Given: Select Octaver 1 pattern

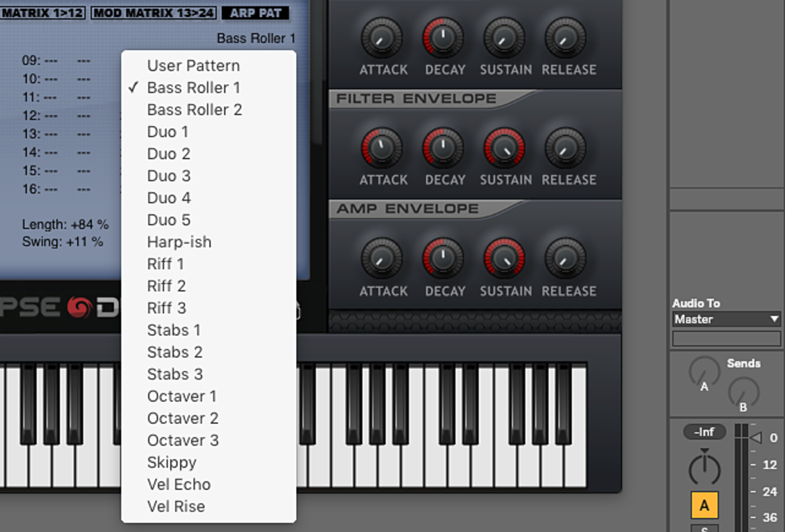Looking at the screenshot, I should [x=209, y=396].
